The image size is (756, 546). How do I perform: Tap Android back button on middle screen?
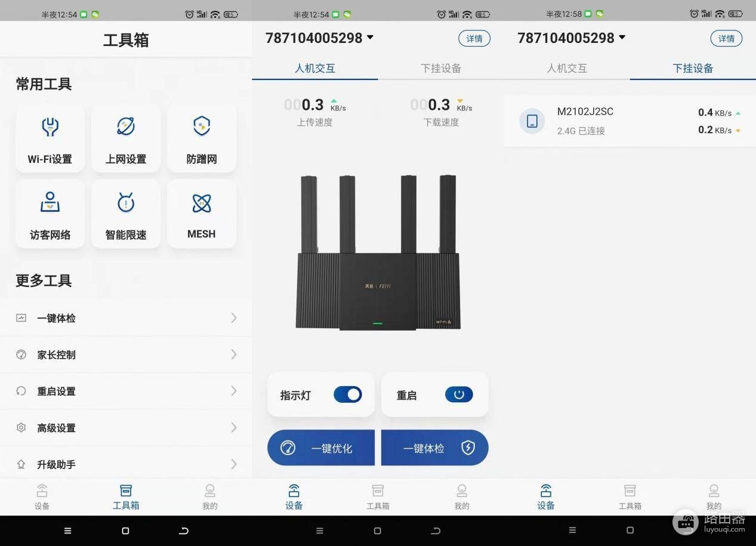point(436,530)
